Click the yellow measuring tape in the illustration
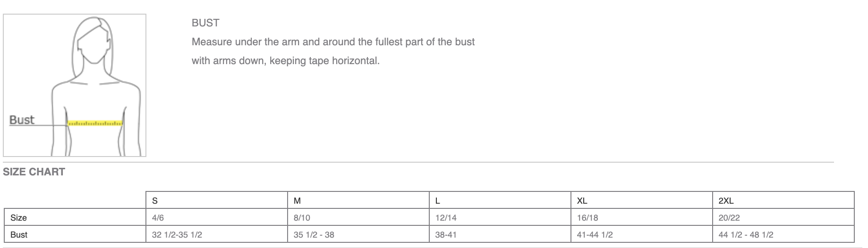 coord(95,124)
